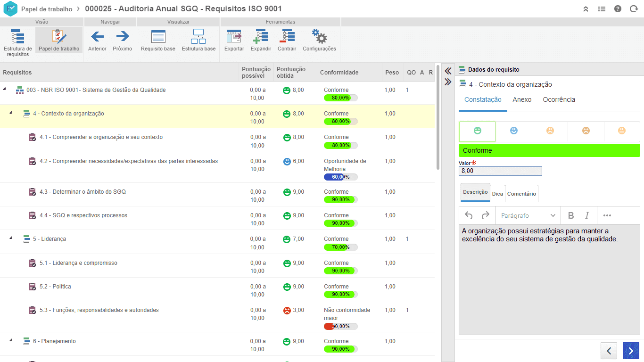This screenshot has width=644, height=362.
Task: Select the Papel de trabalho view
Action: tap(59, 40)
